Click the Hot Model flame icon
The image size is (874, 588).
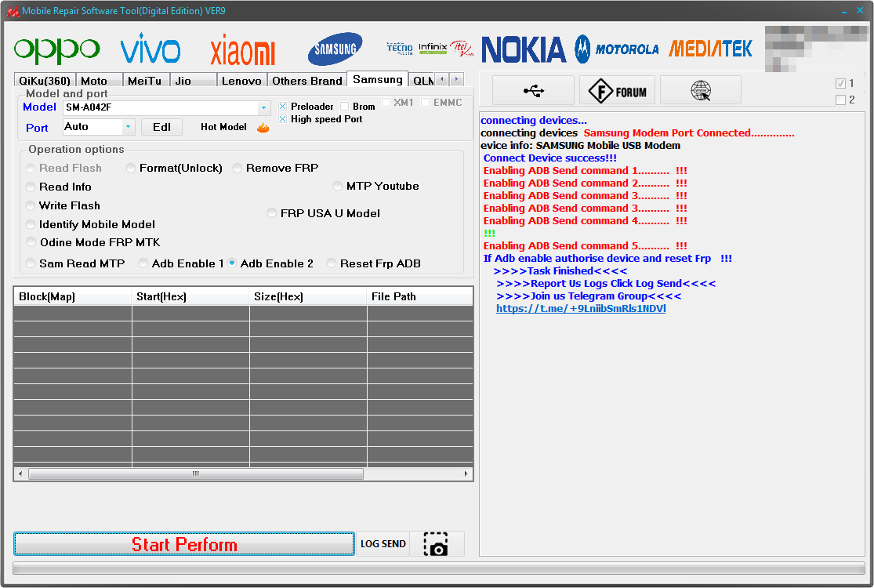pyautogui.click(x=263, y=128)
